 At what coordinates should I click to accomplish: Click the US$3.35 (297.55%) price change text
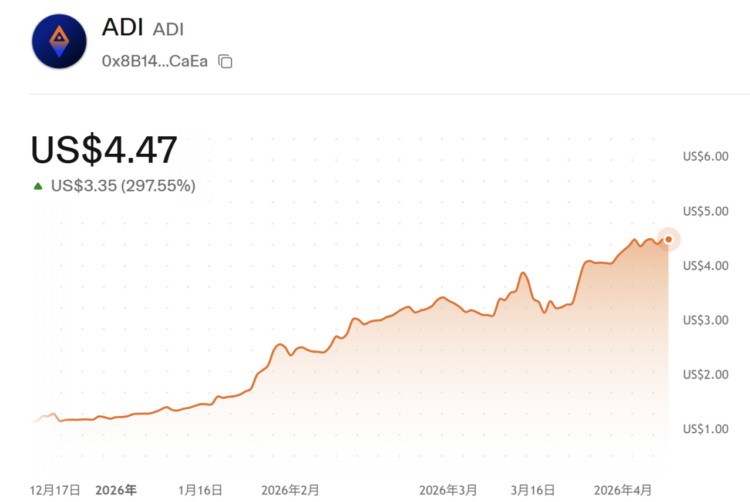123,185
